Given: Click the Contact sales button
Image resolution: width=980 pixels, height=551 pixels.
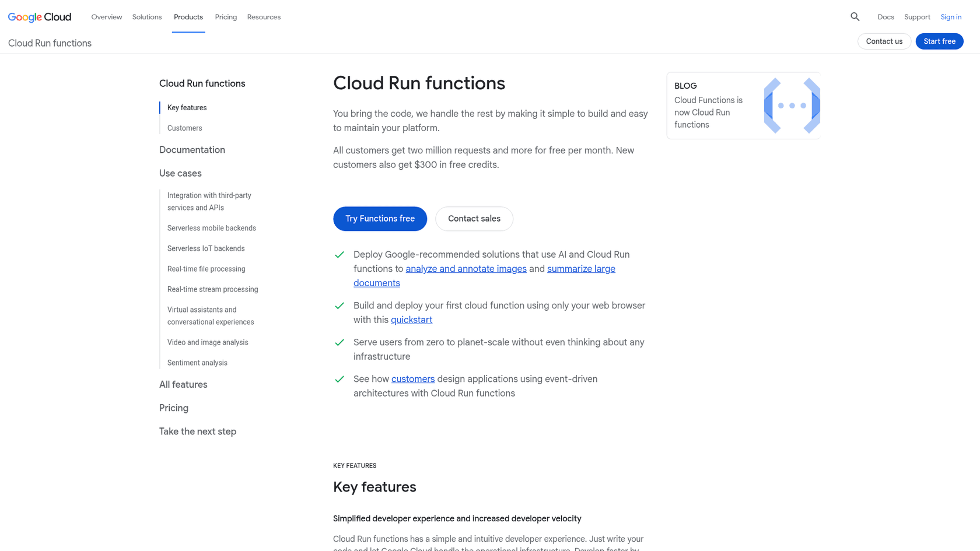Looking at the screenshot, I should click(474, 219).
